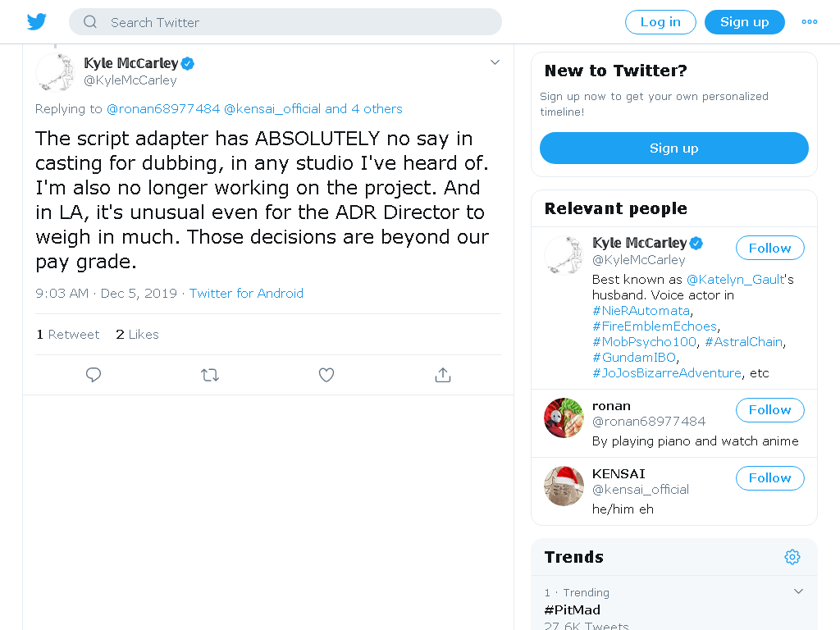The height and width of the screenshot is (630, 840).
Task: Follow Kyle McCarley in Relevant people
Action: pyautogui.click(x=769, y=248)
